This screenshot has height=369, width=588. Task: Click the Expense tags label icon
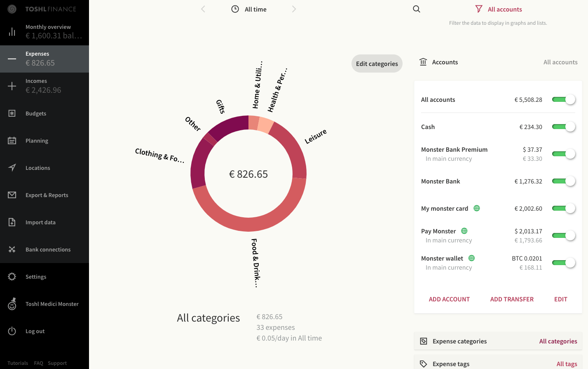(x=424, y=364)
